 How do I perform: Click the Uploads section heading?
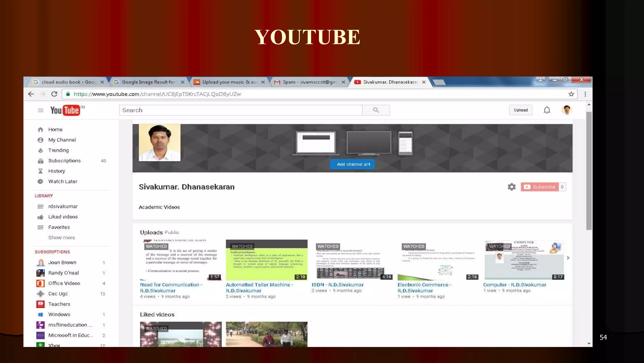click(151, 233)
